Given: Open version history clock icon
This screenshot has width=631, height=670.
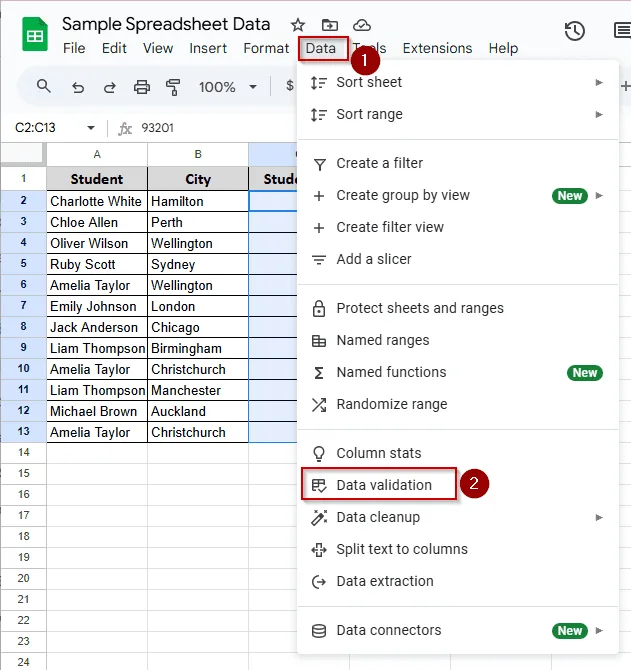Looking at the screenshot, I should click(x=575, y=31).
